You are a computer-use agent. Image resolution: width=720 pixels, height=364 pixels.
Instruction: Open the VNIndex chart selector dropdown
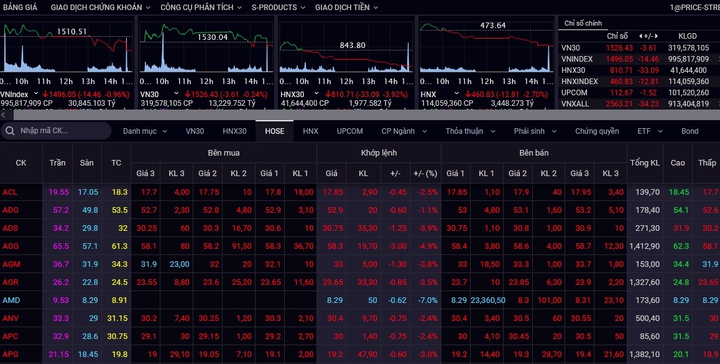point(36,94)
